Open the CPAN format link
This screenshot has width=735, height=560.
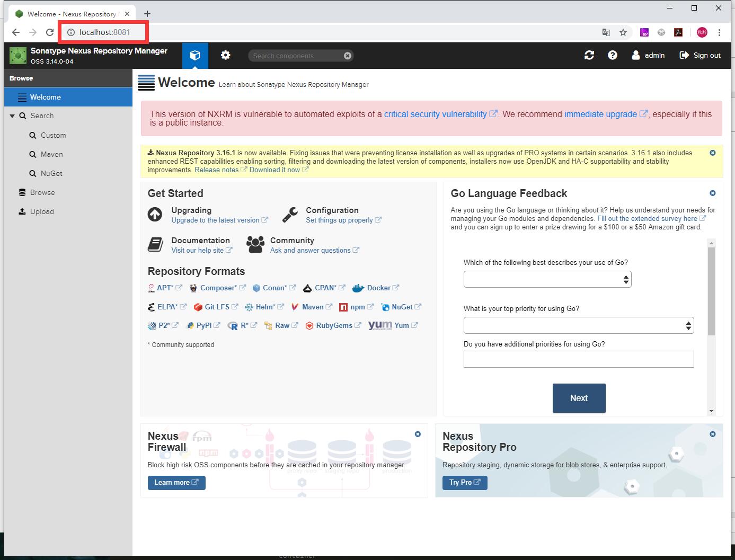pyautogui.click(x=330, y=288)
